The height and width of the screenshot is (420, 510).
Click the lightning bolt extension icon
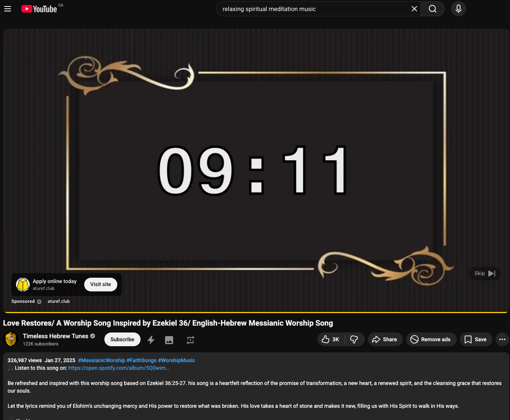151,340
